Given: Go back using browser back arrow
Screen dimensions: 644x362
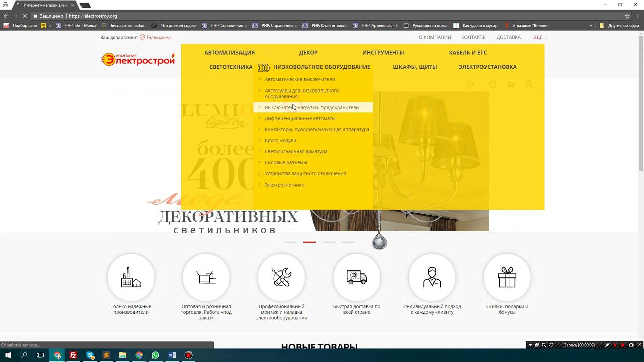Looking at the screenshot, I should [6, 16].
